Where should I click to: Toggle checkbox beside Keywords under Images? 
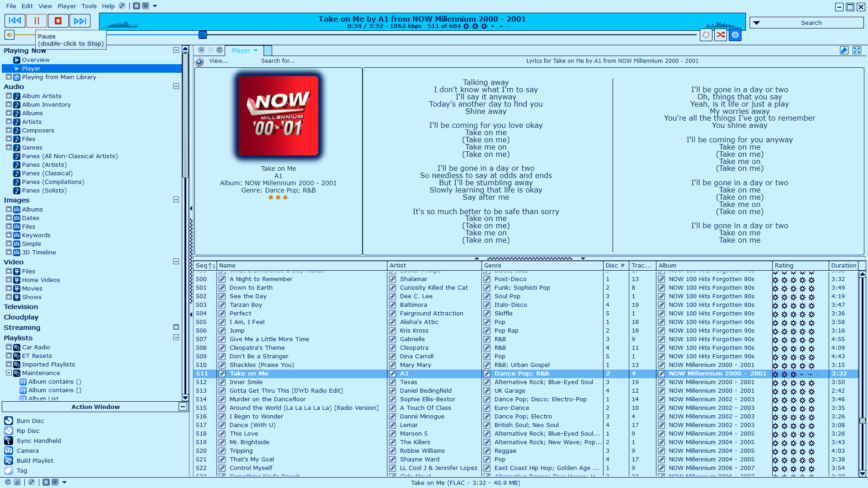[9, 235]
